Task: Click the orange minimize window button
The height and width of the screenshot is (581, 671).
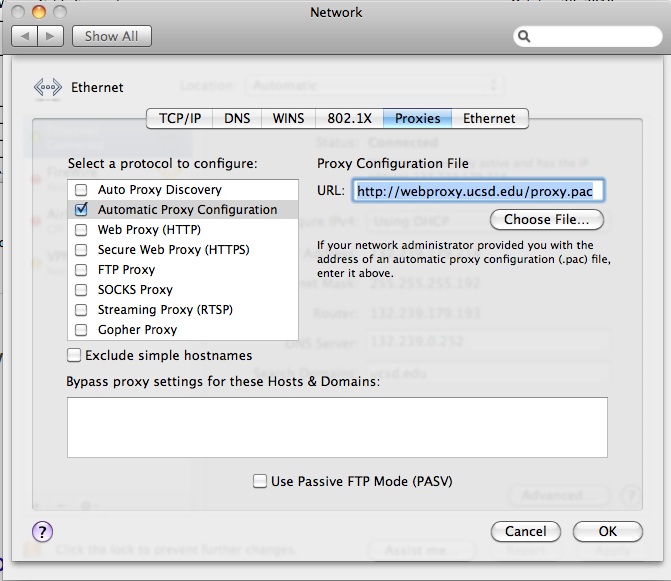Action: 39,12
